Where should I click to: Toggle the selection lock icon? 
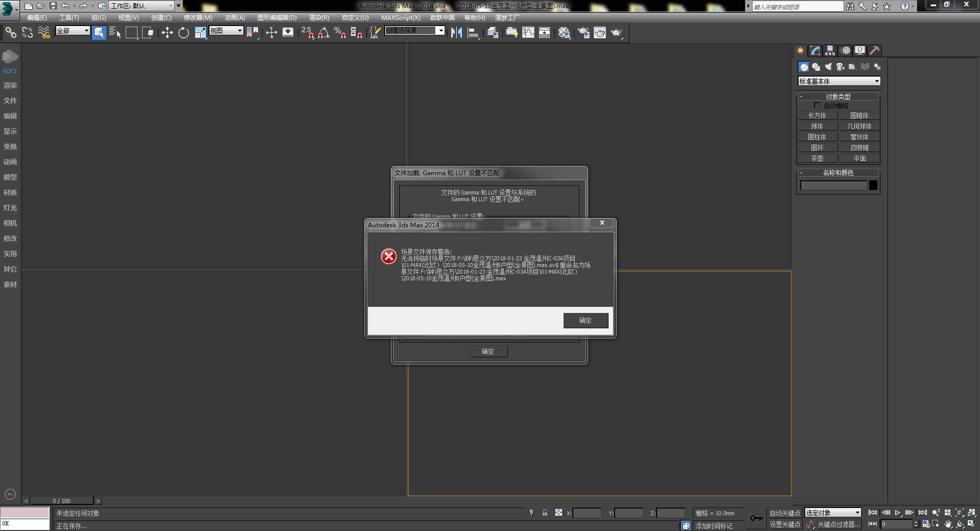(545, 513)
